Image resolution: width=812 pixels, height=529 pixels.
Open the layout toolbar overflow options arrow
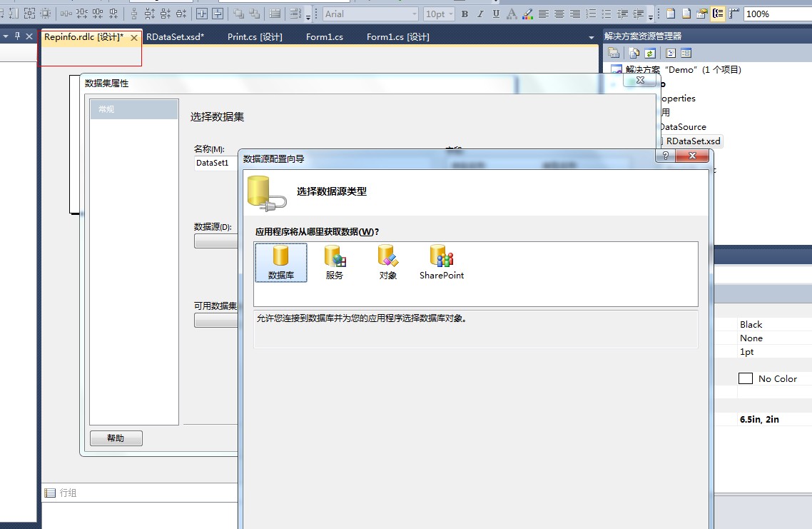[308, 16]
